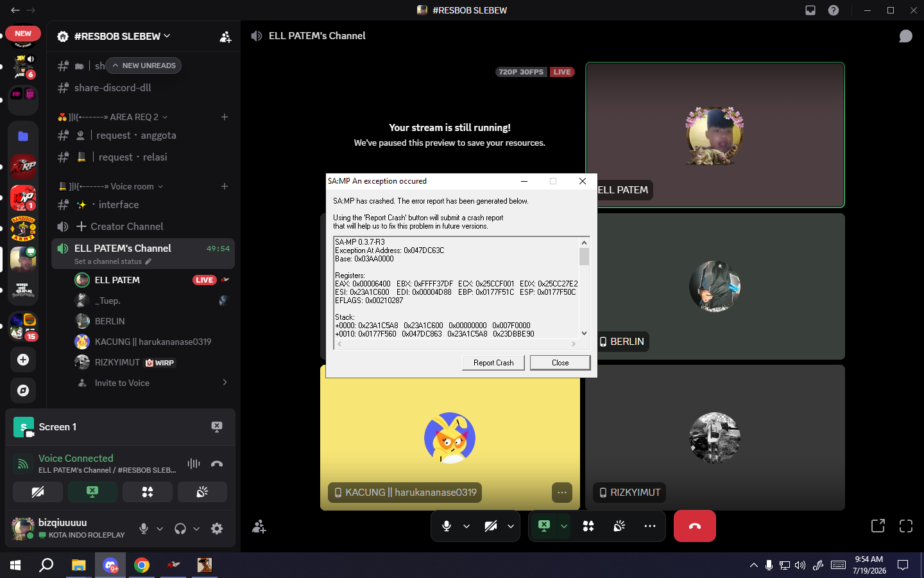Open the request relasi channel
The image size is (924, 578).
[143, 157]
